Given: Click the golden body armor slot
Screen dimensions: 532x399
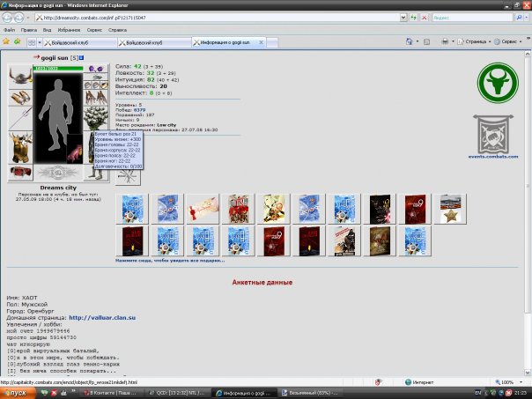Looking at the screenshot, I should 20,148.
